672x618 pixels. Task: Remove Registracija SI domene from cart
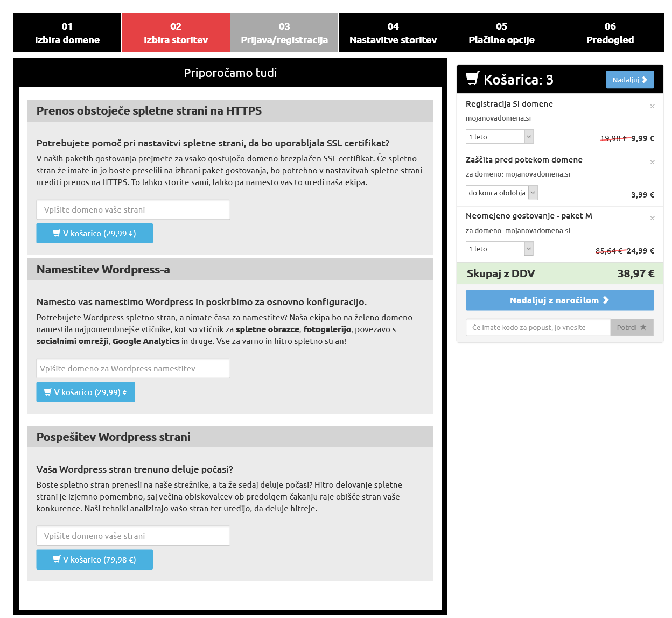[652, 106]
